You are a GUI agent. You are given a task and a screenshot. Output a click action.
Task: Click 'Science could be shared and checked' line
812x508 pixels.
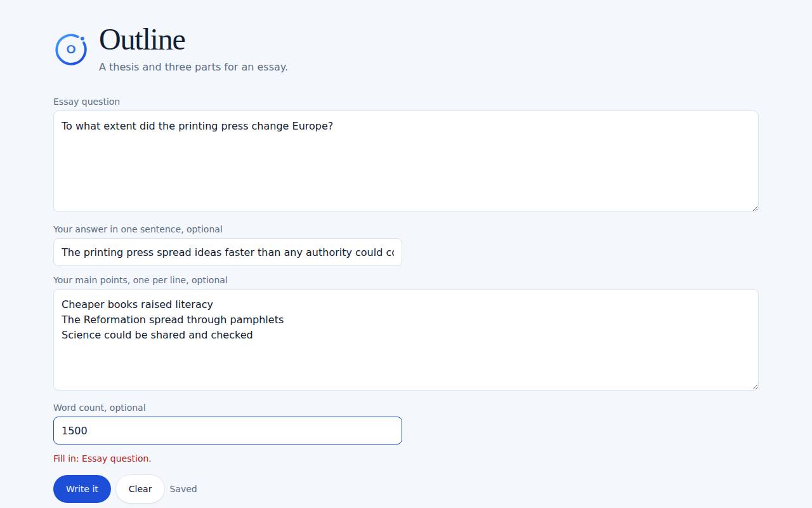[157, 335]
